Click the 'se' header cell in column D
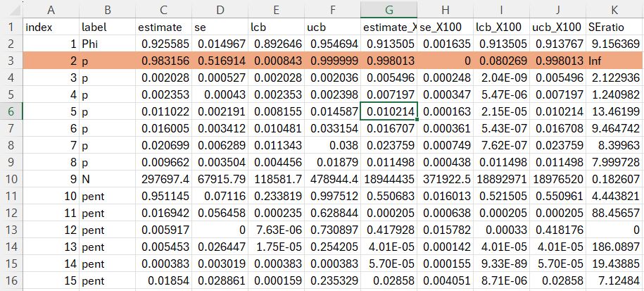 coord(220,27)
